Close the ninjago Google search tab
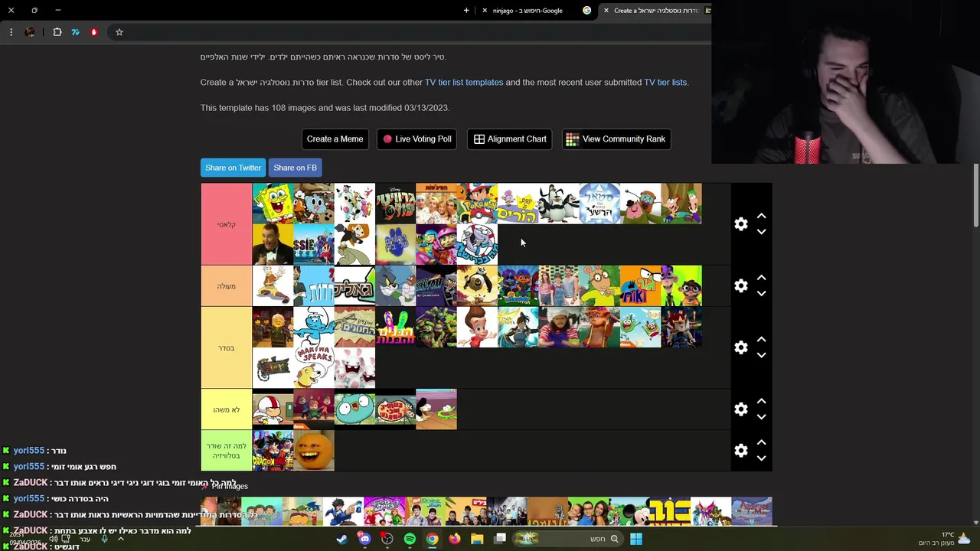Viewport: 980px width, 551px height. 485,11
